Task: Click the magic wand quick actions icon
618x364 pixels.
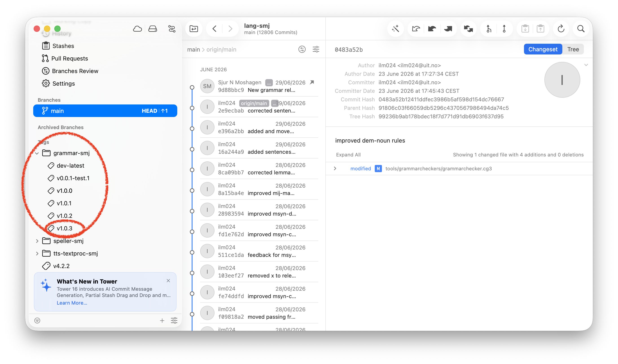Action: click(x=395, y=29)
